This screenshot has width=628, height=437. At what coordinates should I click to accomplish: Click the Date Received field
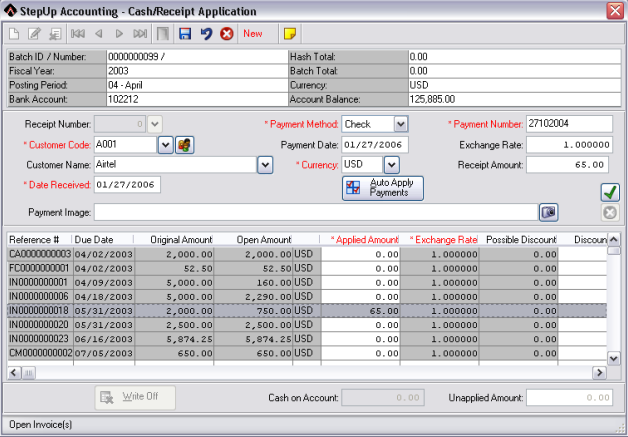pyautogui.click(x=127, y=185)
